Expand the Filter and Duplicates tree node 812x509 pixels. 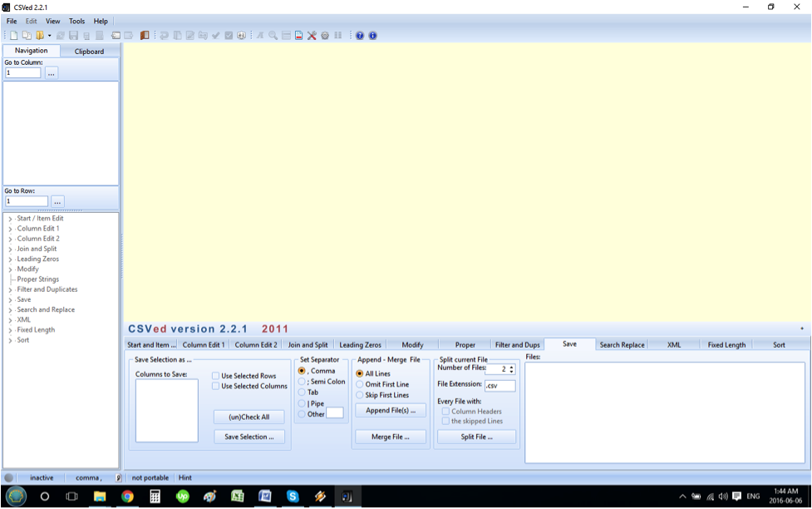point(10,289)
